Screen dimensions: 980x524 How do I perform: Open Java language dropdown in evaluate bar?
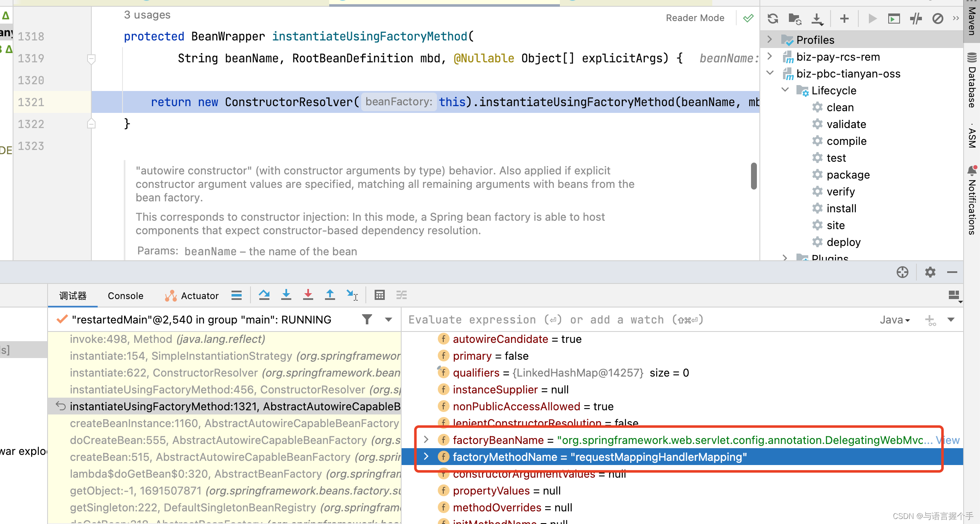click(895, 320)
